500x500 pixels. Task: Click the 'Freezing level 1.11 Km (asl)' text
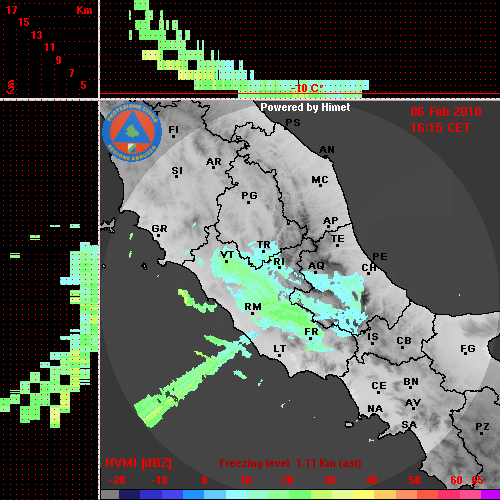(290, 463)
